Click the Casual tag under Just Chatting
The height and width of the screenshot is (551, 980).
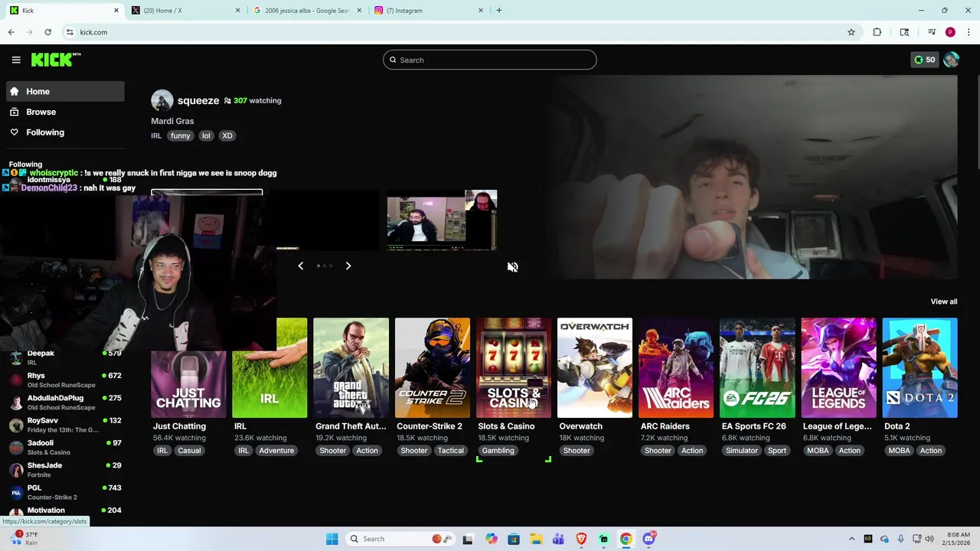(189, 451)
